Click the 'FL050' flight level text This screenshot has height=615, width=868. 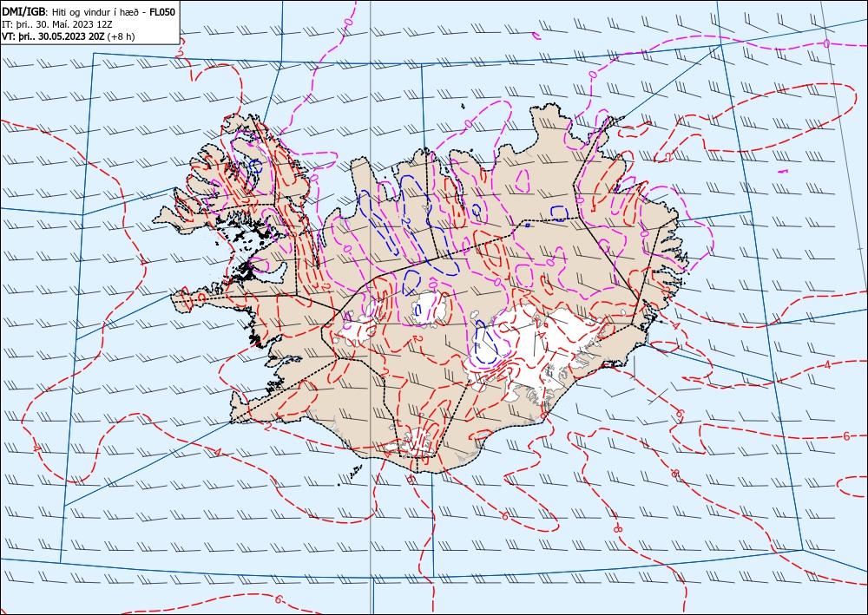[x=162, y=11]
